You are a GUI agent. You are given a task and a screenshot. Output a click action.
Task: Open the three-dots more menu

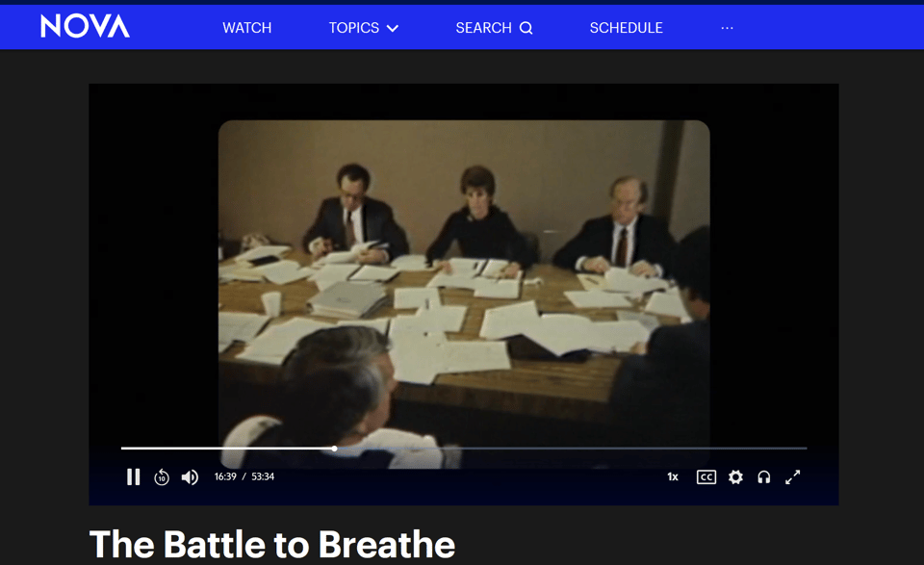tap(728, 28)
